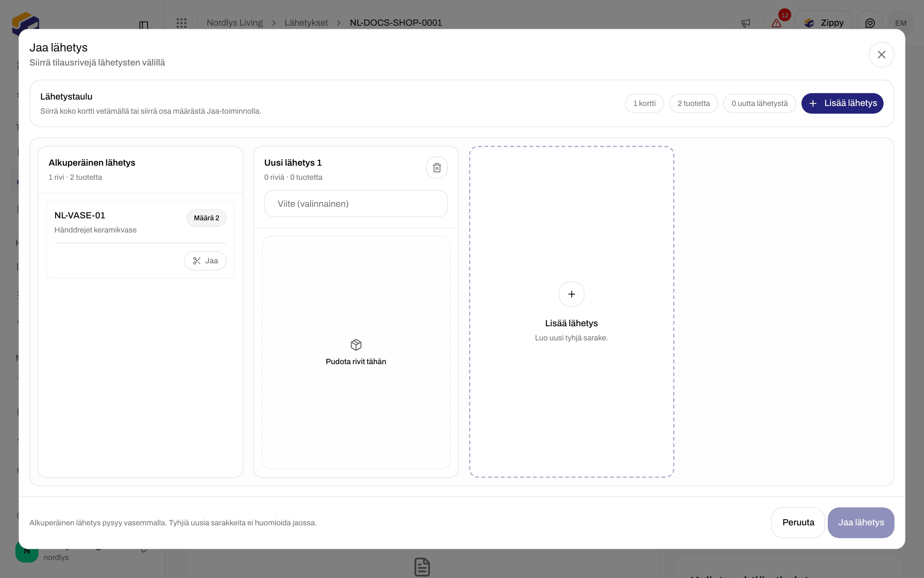Click the document icon behind the dialog
This screenshot has width=924, height=578.
422,566
